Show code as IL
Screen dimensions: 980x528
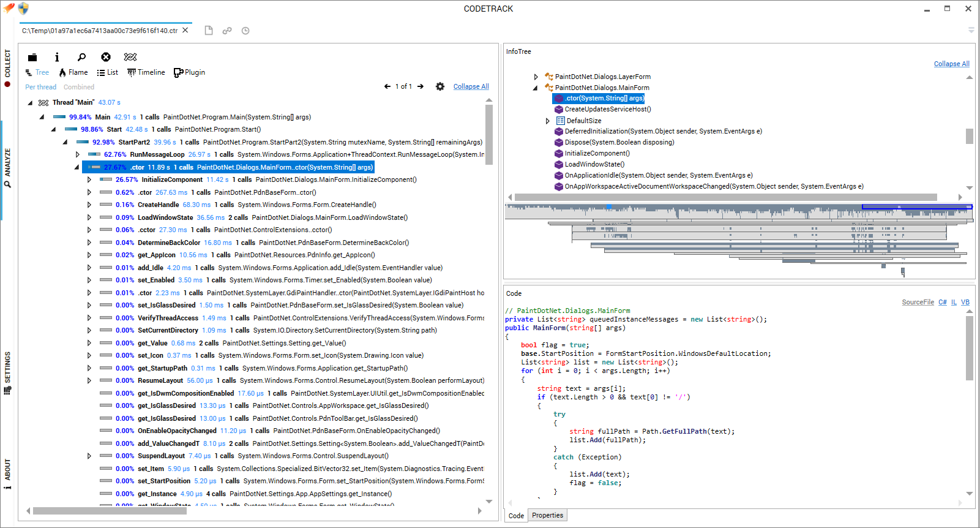[x=954, y=302]
